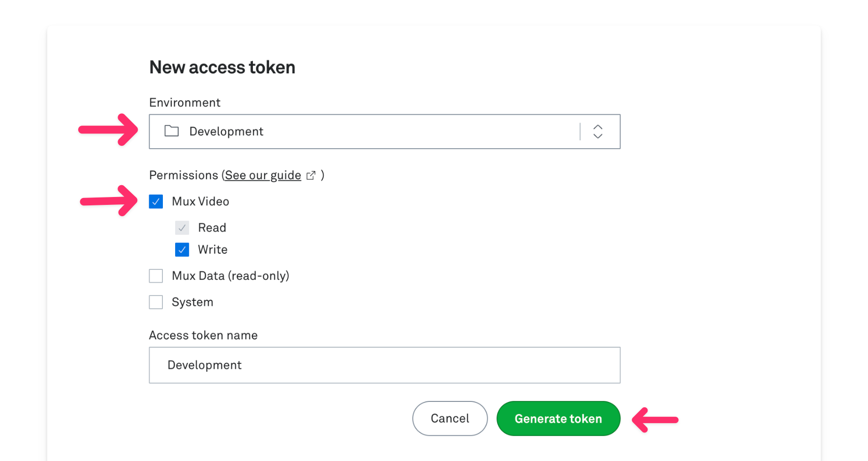Click the 'Read' label text
This screenshot has width=868, height=461.
coord(212,228)
